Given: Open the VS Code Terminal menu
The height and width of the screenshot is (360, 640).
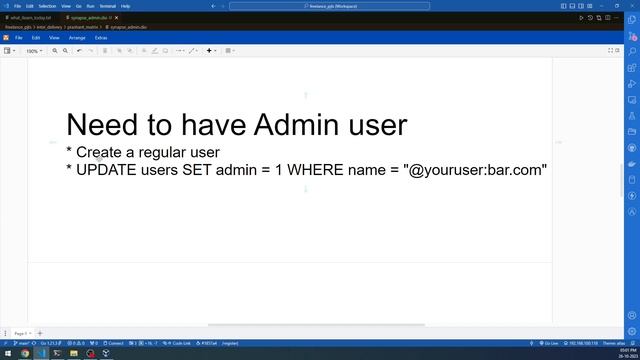Looking at the screenshot, I should [x=108, y=6].
